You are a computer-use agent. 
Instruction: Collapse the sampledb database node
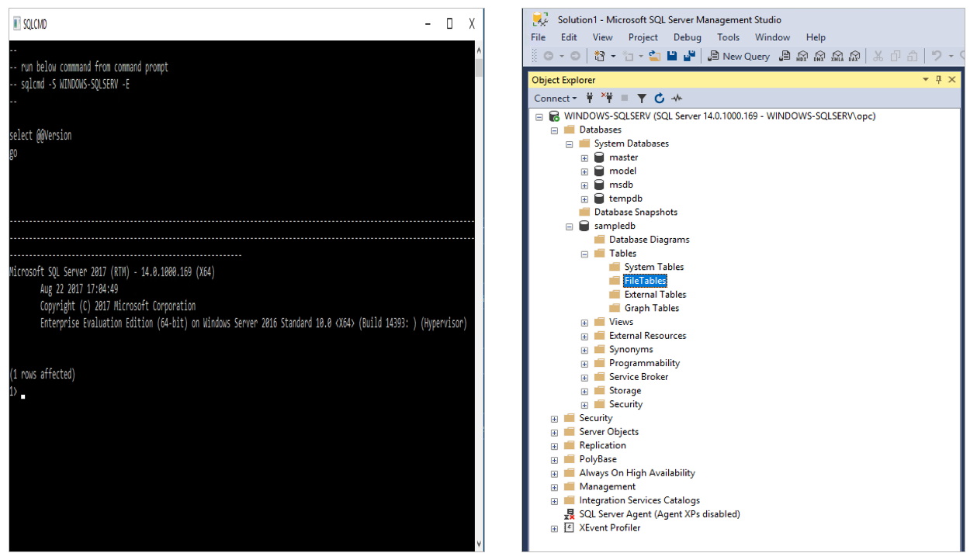point(569,226)
